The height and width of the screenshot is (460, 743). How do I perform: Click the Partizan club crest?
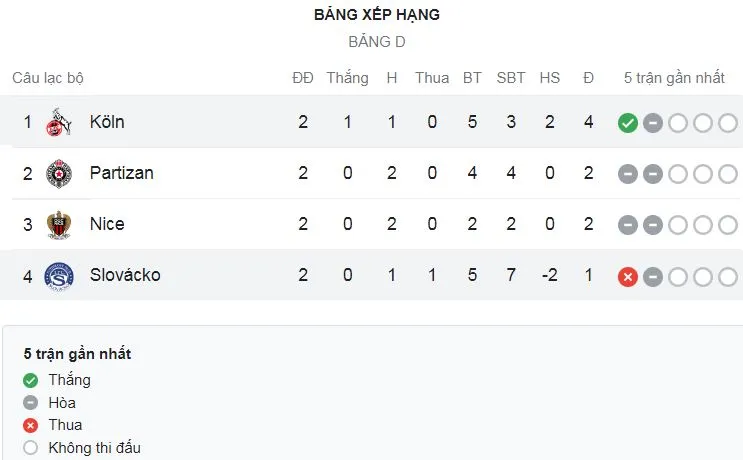[x=57, y=173]
